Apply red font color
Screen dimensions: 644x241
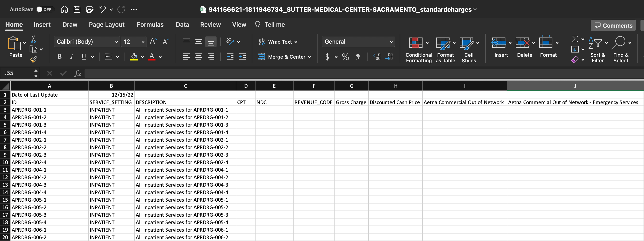[x=152, y=57]
